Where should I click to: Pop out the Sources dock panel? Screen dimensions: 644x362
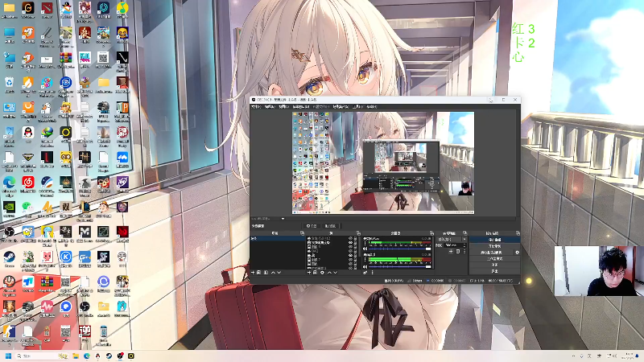coord(358,233)
